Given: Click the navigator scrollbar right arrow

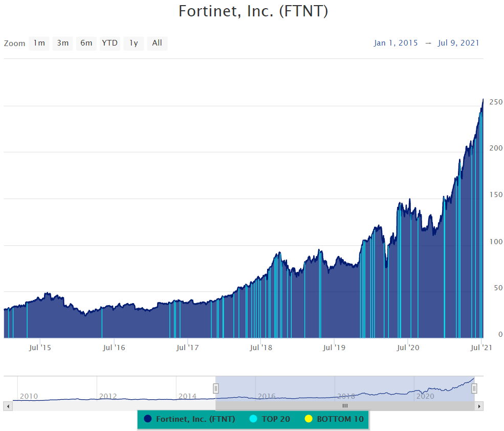Looking at the screenshot, I should tap(479, 406).
